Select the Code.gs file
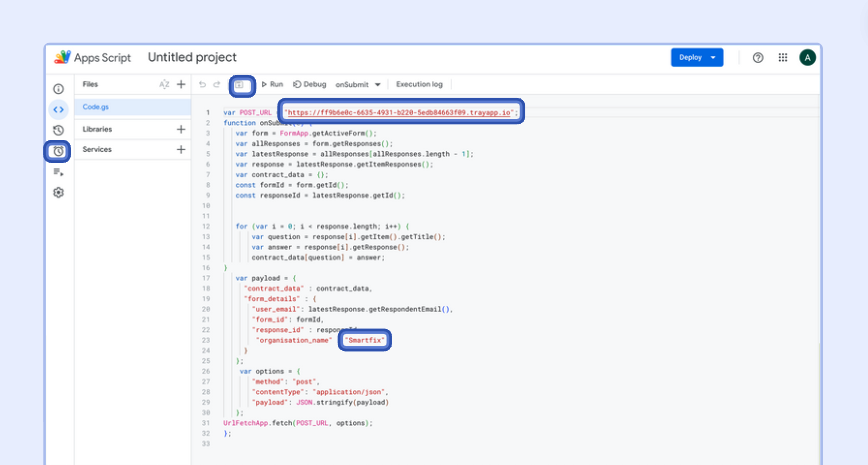 [x=96, y=106]
